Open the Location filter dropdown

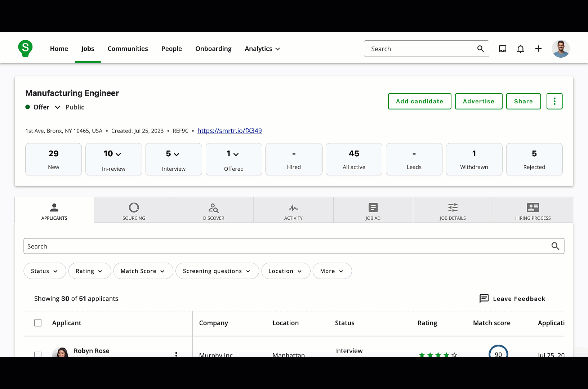(x=286, y=271)
